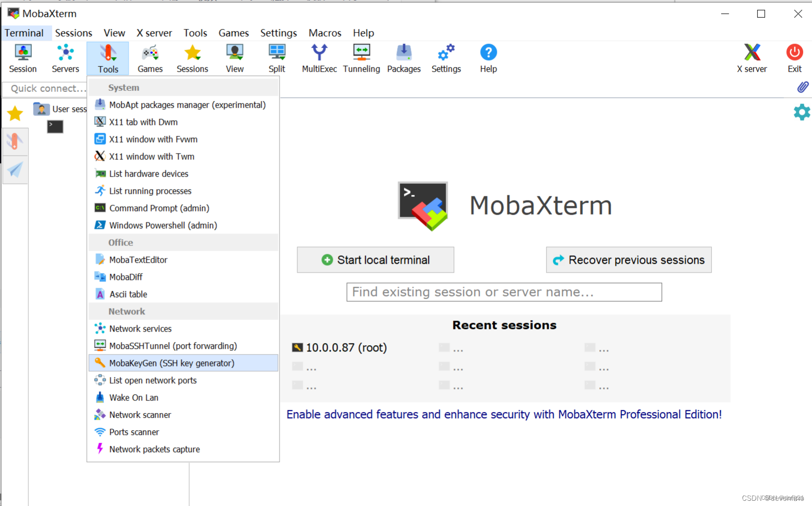Open recent session 10.0.0.87 (root)

coord(340,348)
